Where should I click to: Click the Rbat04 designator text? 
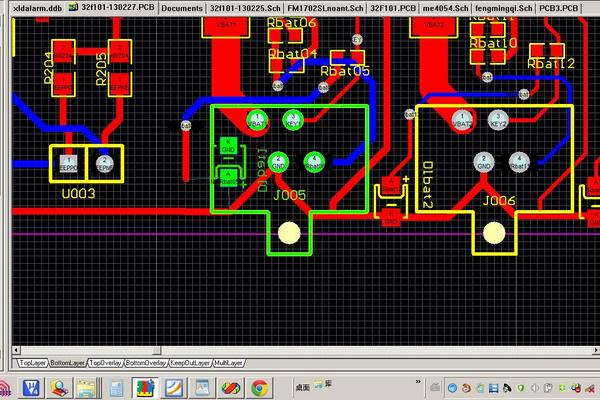(x=292, y=53)
